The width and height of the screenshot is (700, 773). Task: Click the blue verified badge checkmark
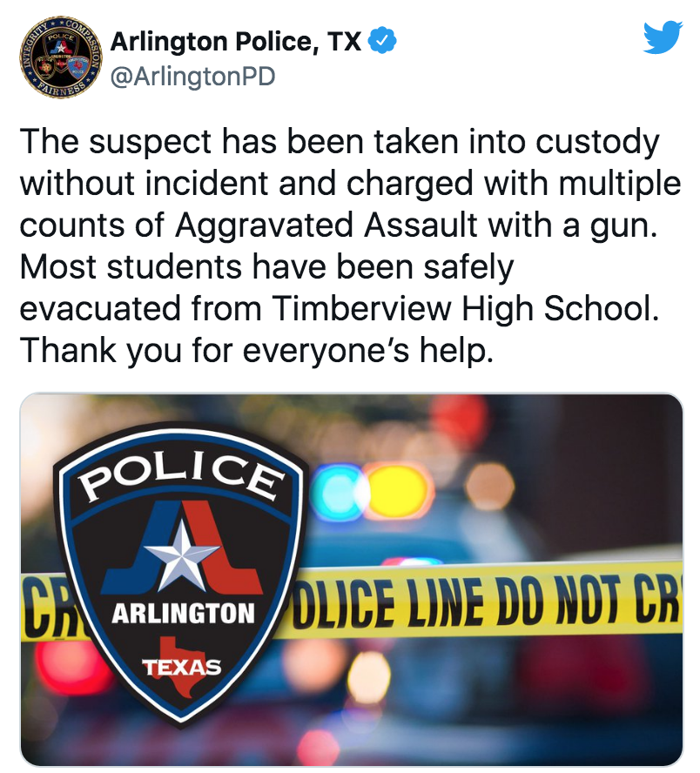click(x=382, y=41)
